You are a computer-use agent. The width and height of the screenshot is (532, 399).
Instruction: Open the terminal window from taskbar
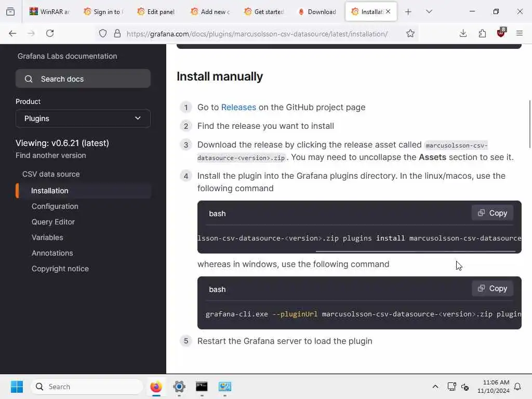(x=202, y=387)
